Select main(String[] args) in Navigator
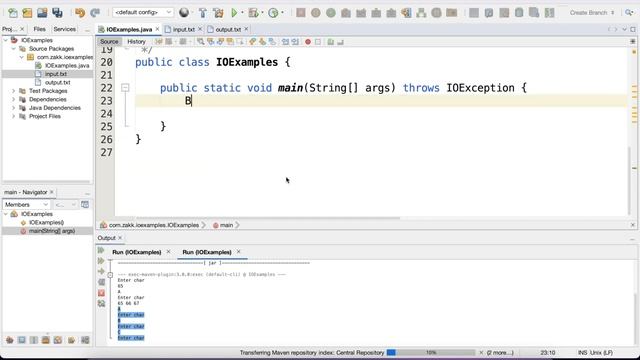The width and height of the screenshot is (640, 360). (52, 231)
